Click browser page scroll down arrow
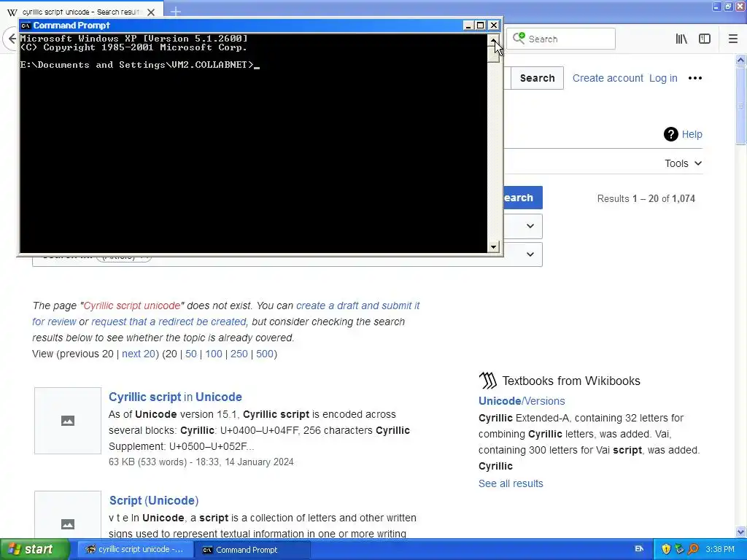Image resolution: width=747 pixels, height=560 pixels. click(741, 532)
